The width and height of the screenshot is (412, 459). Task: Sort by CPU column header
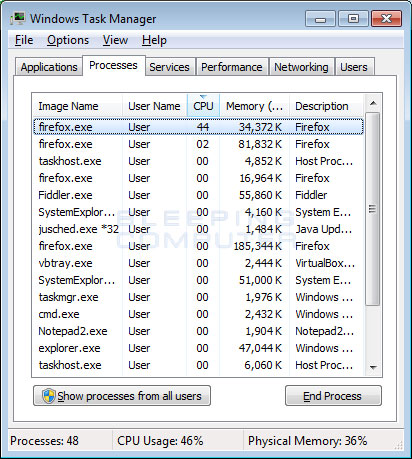(203, 106)
